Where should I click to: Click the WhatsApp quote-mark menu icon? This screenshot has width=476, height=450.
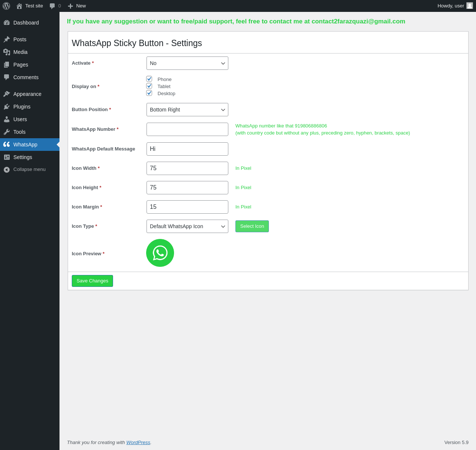tap(7, 145)
